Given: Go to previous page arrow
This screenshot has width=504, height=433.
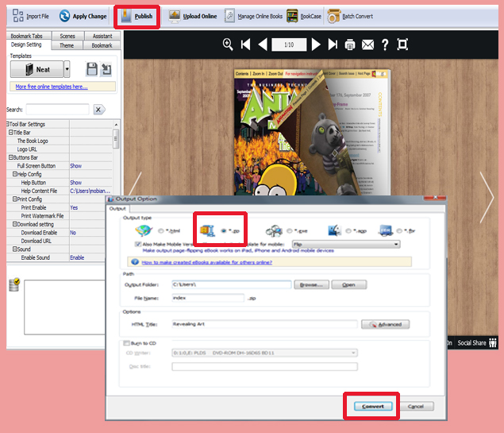Looking at the screenshot, I should tap(263, 44).
